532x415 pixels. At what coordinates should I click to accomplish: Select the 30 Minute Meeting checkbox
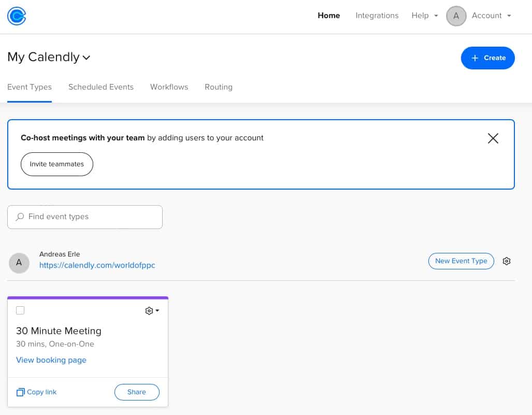(20, 310)
